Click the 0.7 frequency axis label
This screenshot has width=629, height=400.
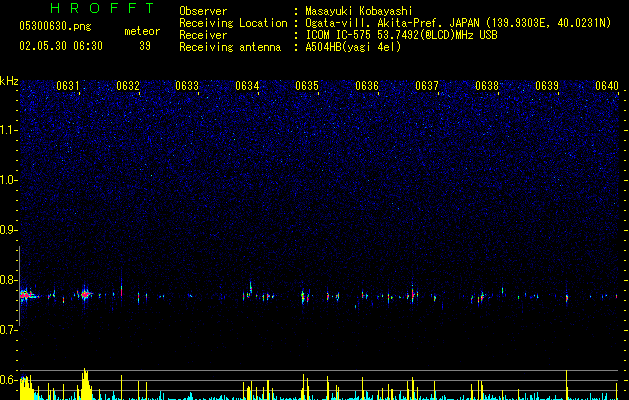pyautogui.click(x=9, y=330)
